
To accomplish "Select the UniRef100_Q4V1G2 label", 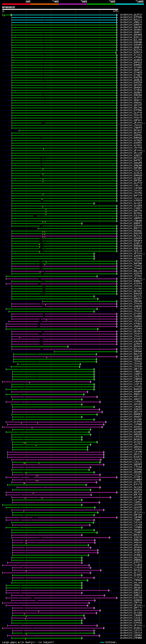I will tap(131, 570).
